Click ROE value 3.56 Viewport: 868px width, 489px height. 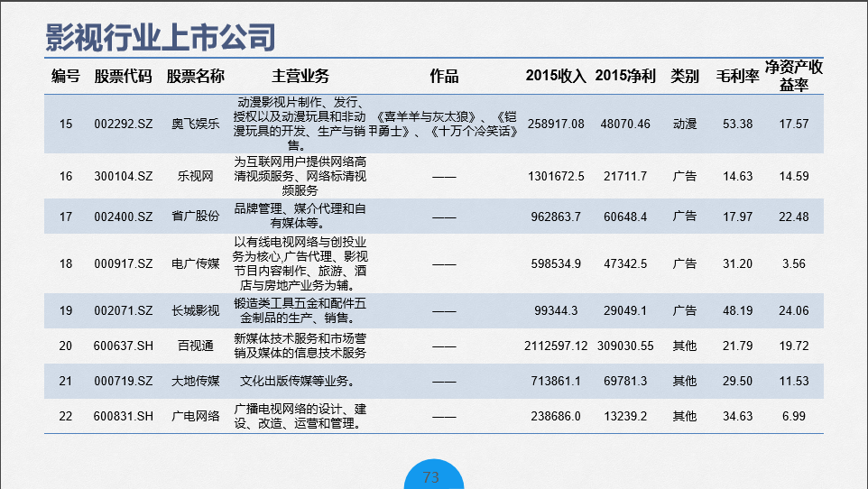point(794,263)
